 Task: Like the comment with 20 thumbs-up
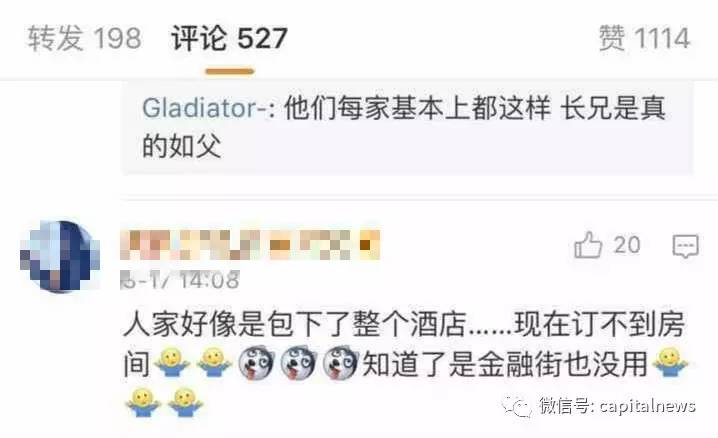588,245
